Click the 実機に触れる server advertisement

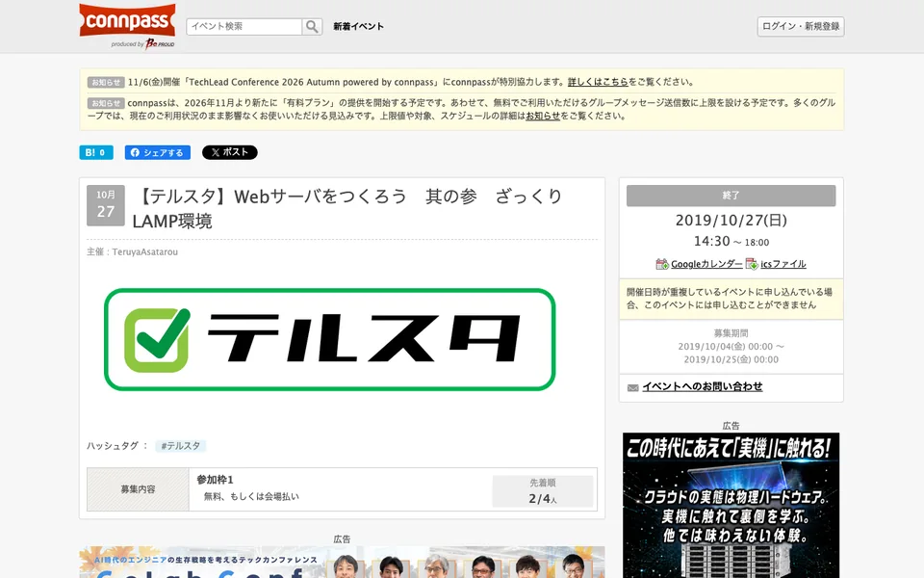coord(731,506)
